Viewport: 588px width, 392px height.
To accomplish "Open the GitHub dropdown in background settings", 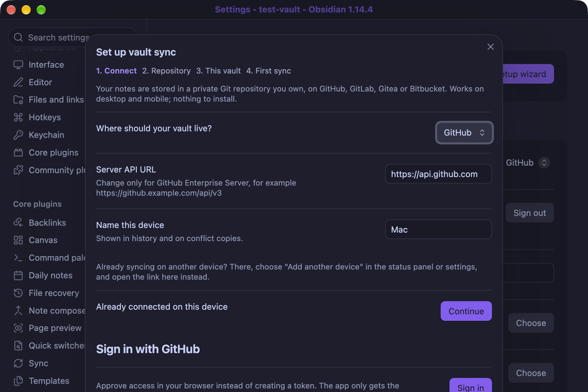I will (527, 163).
